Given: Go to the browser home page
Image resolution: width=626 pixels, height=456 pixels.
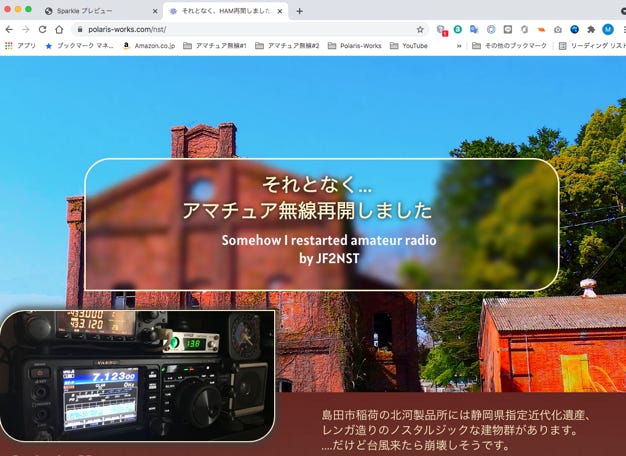Looking at the screenshot, I should point(59,29).
